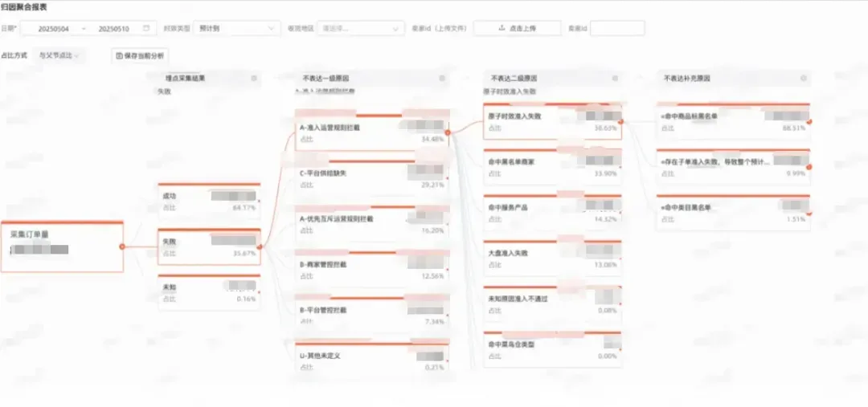
Task: Click end date 20250510 field
Action: (x=113, y=29)
